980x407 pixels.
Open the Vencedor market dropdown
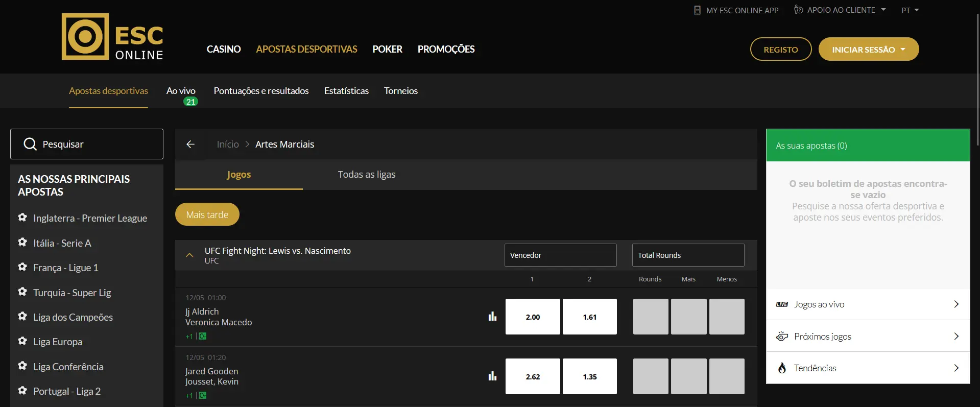561,255
